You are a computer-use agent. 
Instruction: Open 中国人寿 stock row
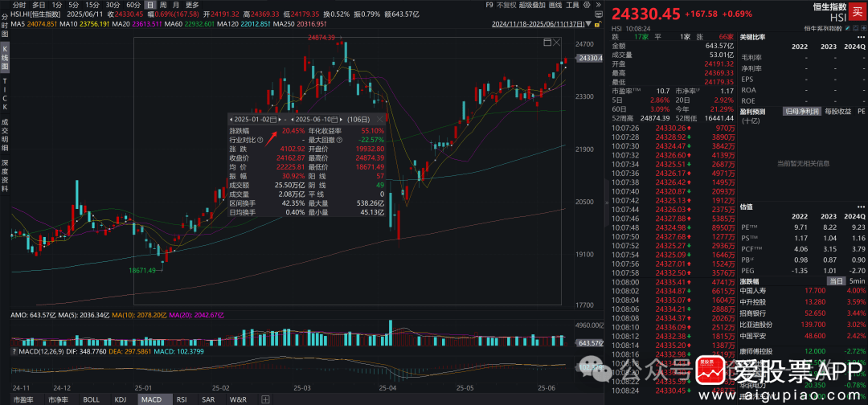[x=803, y=290]
